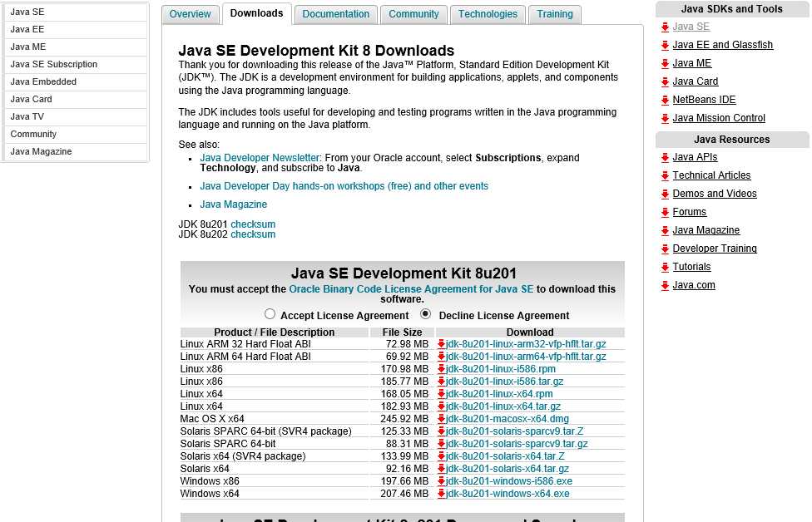Click Community in left navigation menu

click(76, 134)
